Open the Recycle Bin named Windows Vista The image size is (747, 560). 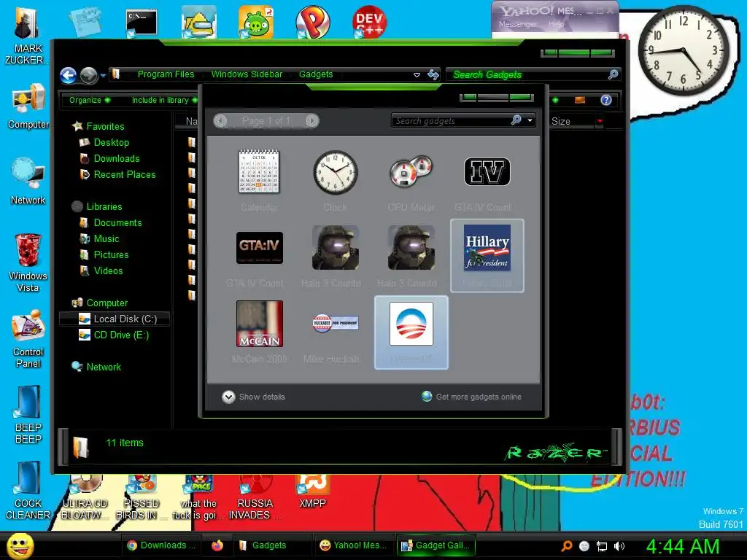[x=28, y=262]
